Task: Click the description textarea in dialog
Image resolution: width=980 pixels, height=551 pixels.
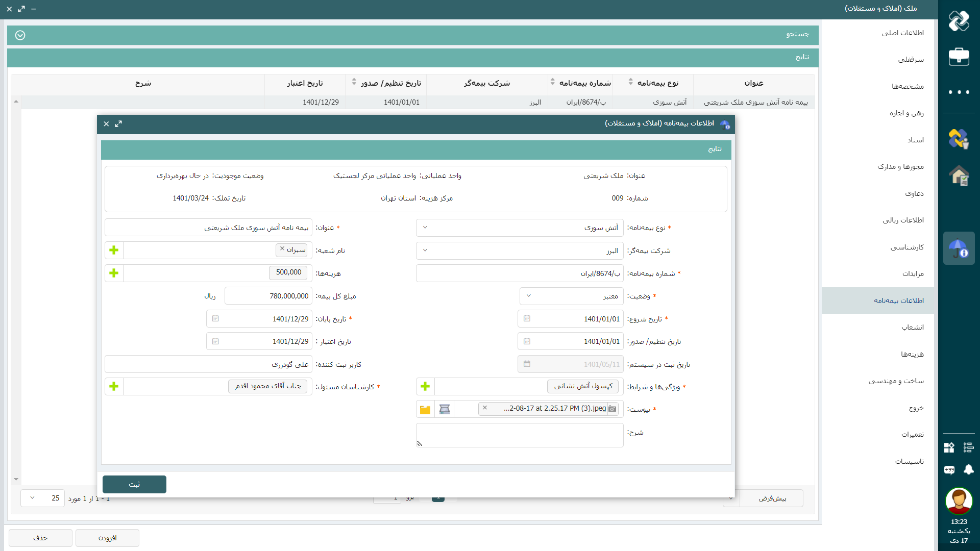Action: point(520,435)
